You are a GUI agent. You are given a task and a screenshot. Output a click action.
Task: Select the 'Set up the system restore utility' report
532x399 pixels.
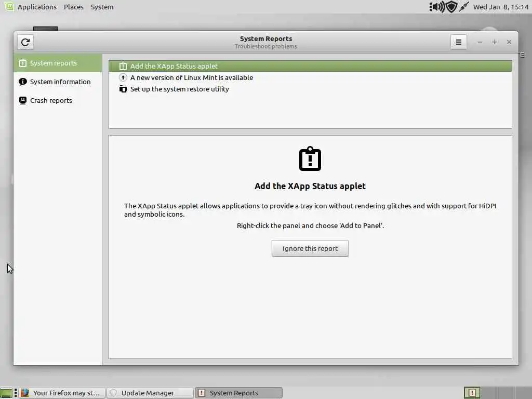coord(310,89)
